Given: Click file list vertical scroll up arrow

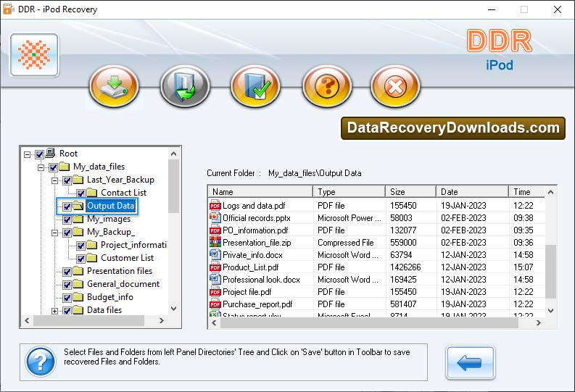Looking at the screenshot, I should tap(550, 192).
